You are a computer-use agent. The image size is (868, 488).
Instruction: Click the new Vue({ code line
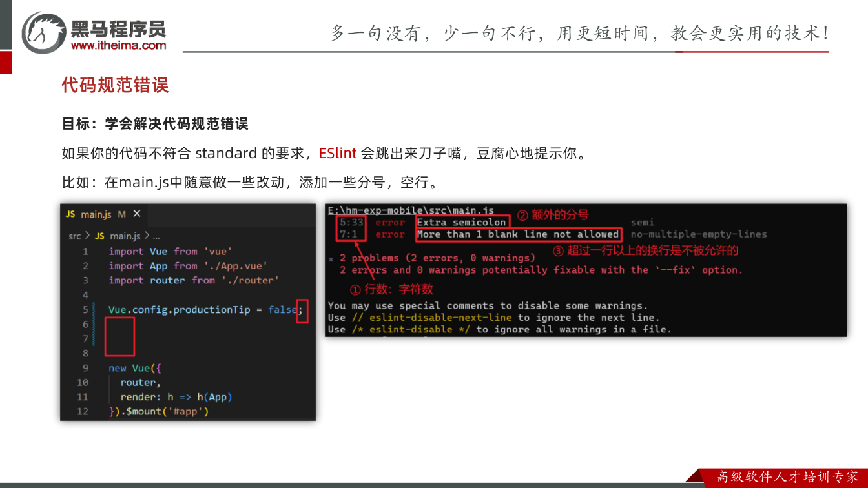click(135, 368)
